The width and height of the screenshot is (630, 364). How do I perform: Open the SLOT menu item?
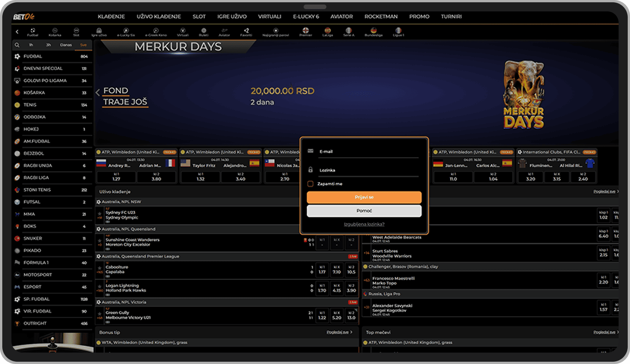click(199, 17)
